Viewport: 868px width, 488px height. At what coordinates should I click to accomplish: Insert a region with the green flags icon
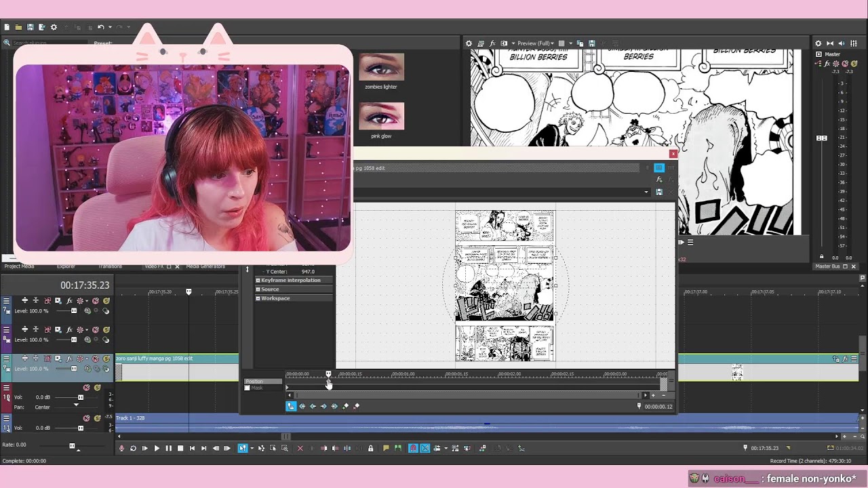[397, 448]
